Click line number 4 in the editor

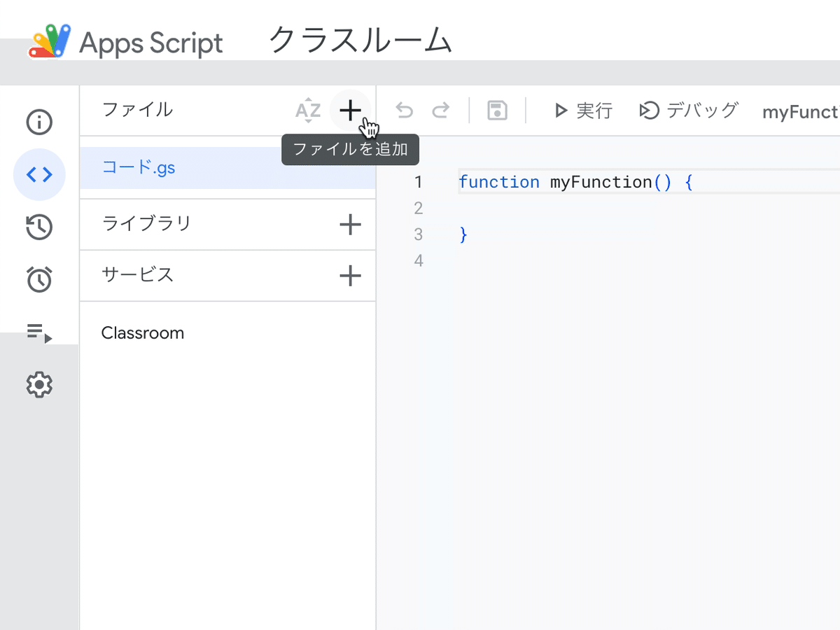[419, 261]
